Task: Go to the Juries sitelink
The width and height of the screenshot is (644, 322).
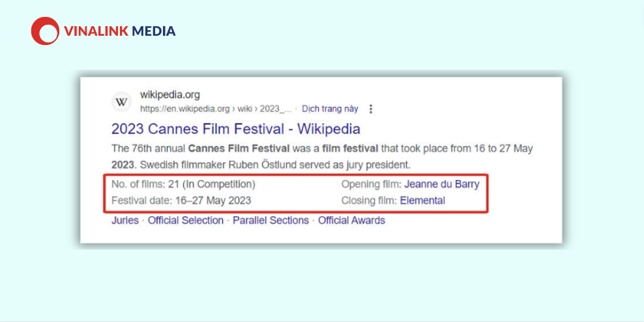Action: [x=125, y=220]
